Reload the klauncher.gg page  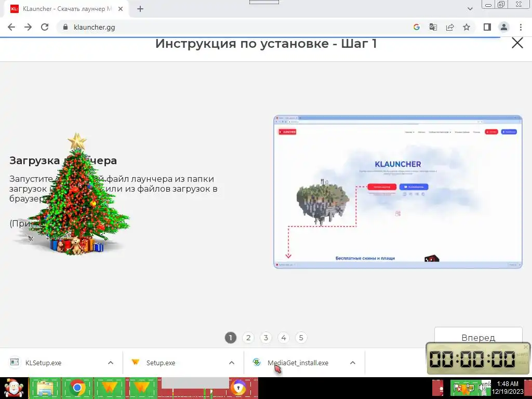(x=45, y=27)
